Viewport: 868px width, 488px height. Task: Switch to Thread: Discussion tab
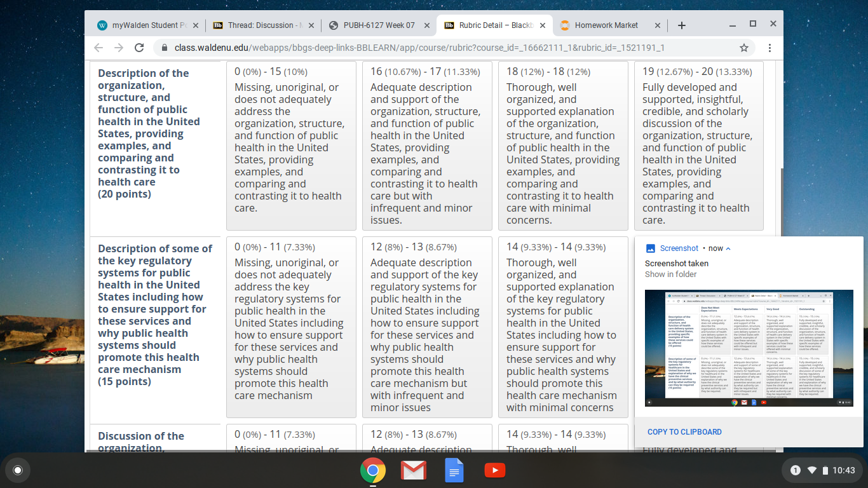click(259, 25)
